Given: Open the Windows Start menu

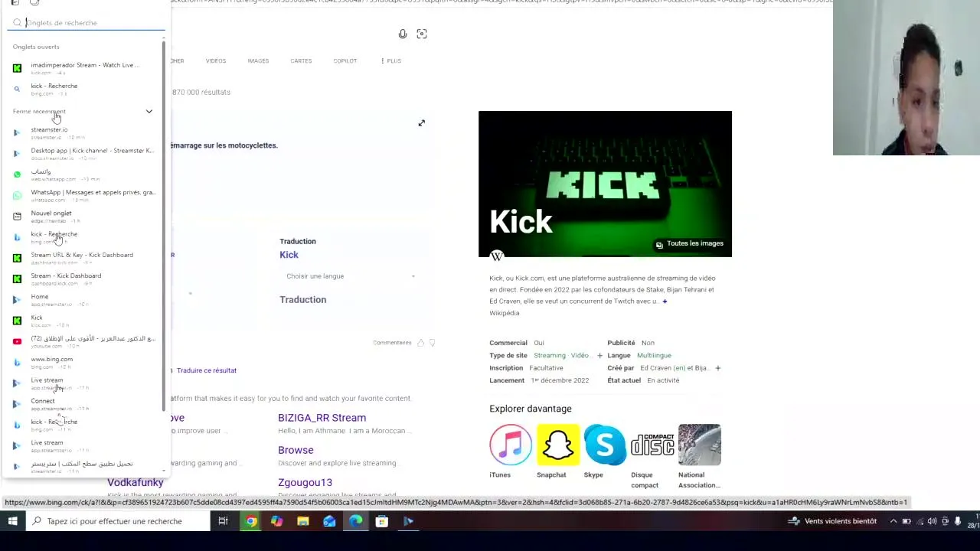Looking at the screenshot, I should (x=12, y=521).
